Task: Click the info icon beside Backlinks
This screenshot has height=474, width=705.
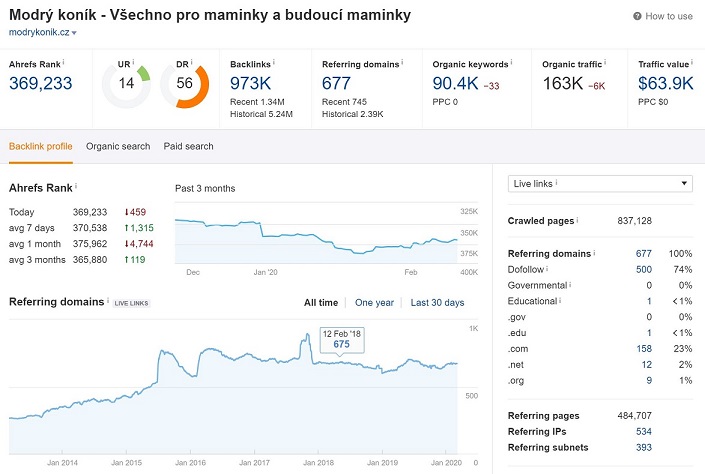Action: click(x=274, y=62)
